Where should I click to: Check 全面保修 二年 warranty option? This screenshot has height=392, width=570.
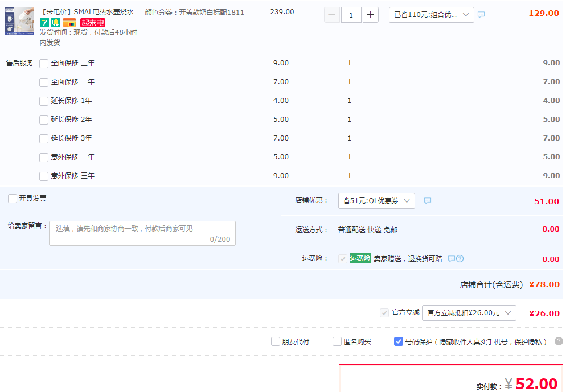pyautogui.click(x=44, y=82)
